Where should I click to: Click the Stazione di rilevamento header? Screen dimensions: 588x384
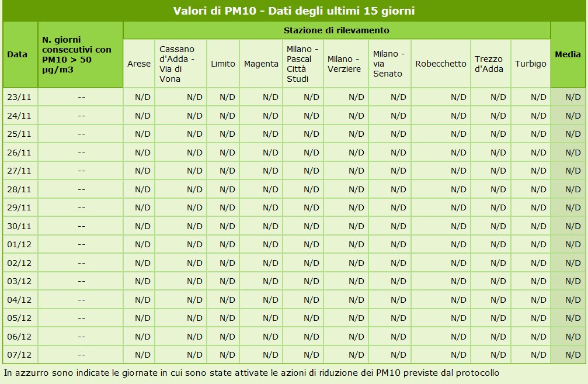pos(336,30)
